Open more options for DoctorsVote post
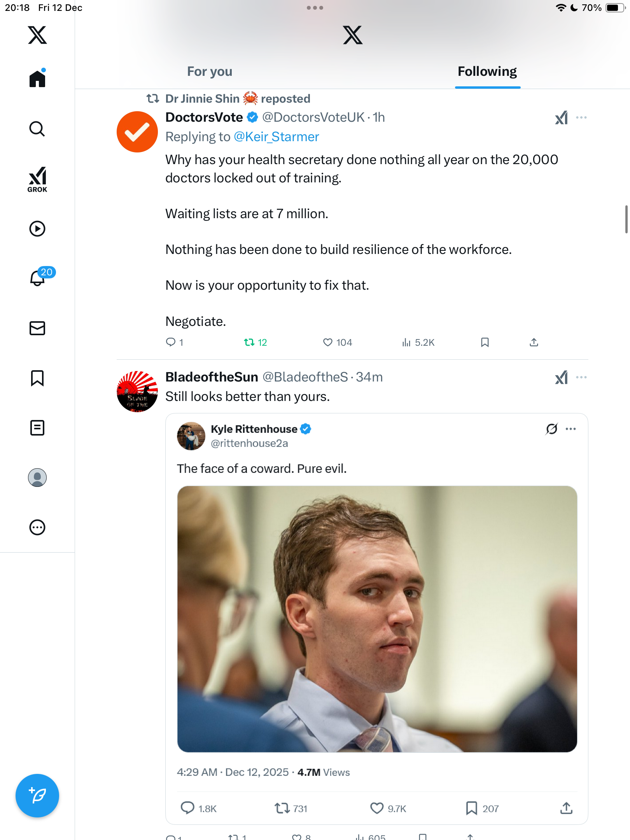Screen dimensions: 630x840 point(581,117)
